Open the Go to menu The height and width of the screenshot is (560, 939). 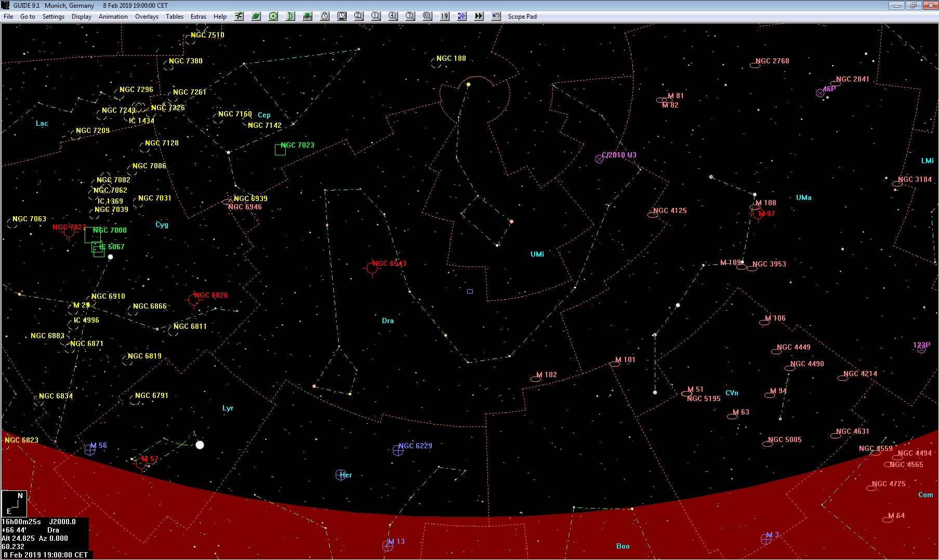click(x=28, y=17)
